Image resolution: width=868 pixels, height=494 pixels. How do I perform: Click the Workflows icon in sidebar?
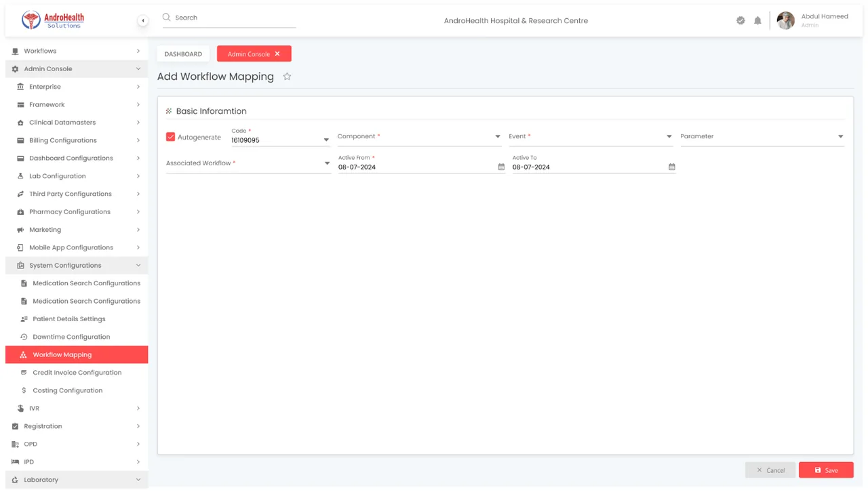(x=15, y=52)
